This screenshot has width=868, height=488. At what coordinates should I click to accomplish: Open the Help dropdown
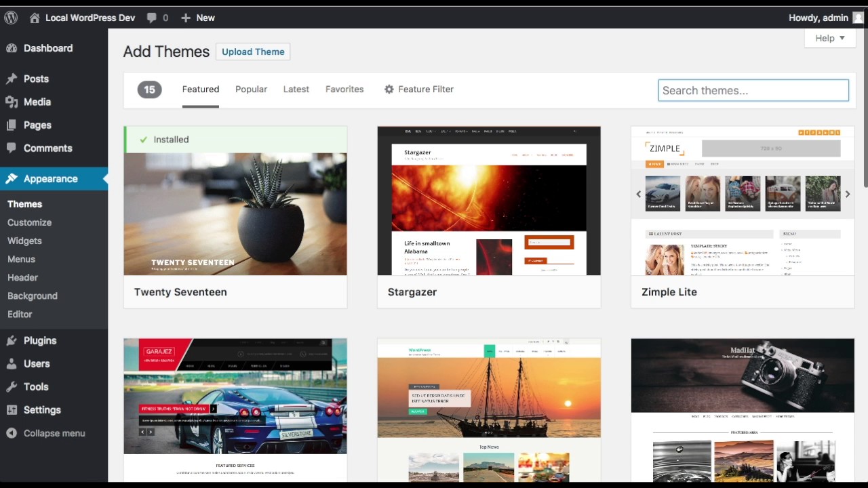point(830,38)
